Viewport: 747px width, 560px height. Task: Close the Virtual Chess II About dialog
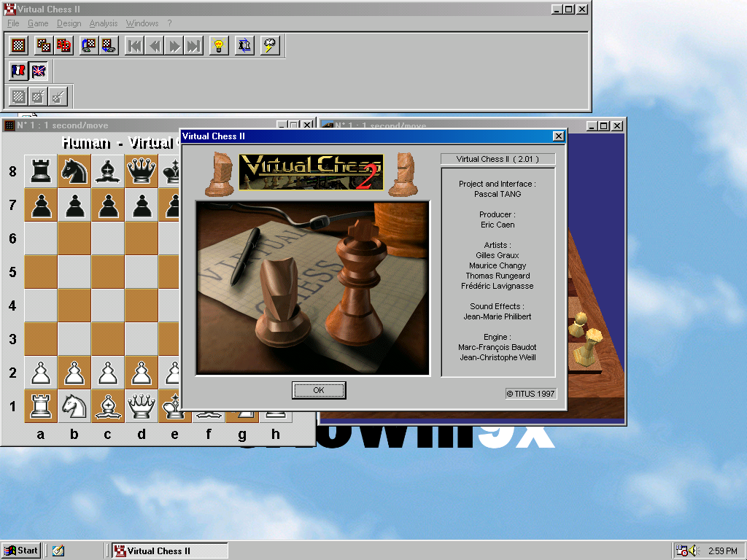pyautogui.click(x=559, y=136)
